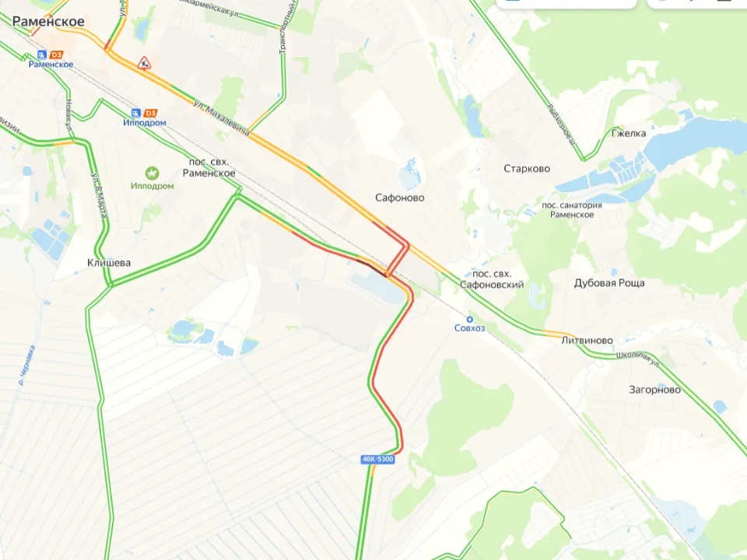Click the Совхоз stop name label

click(469, 328)
